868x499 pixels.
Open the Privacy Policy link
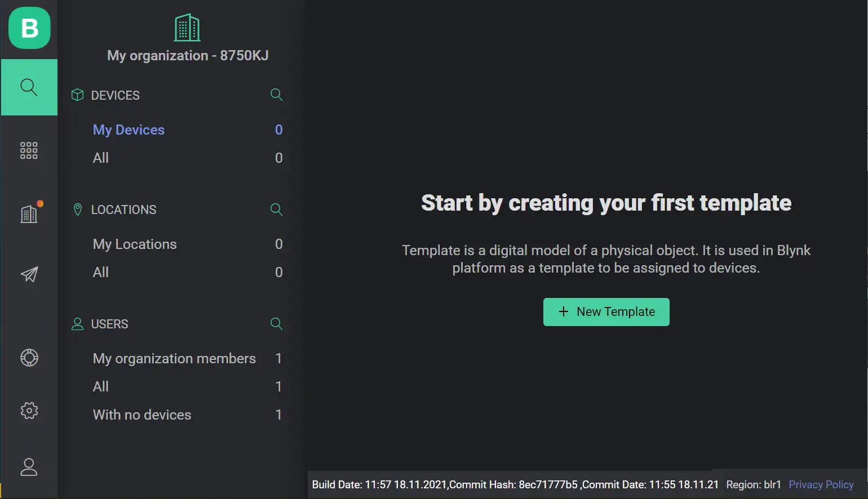[821, 485]
